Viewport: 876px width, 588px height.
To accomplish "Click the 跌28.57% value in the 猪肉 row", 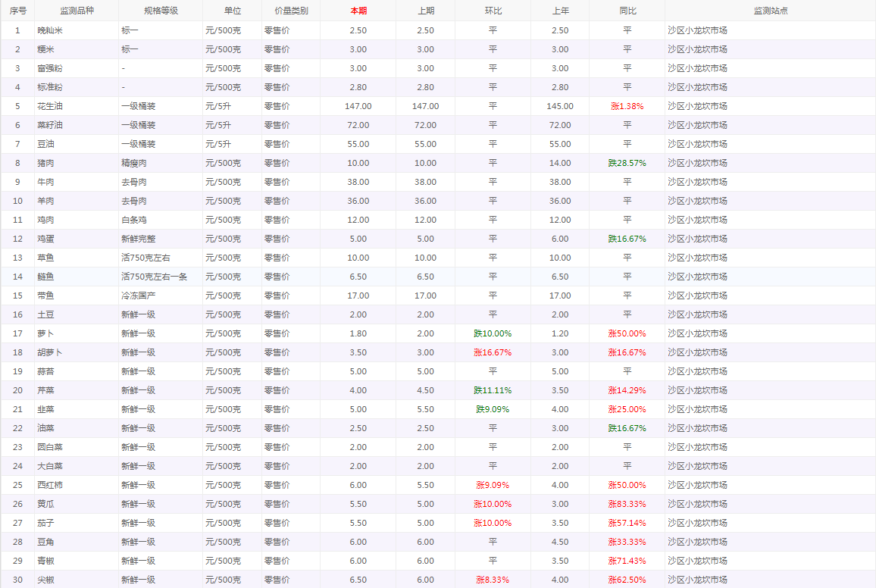I will [x=627, y=163].
